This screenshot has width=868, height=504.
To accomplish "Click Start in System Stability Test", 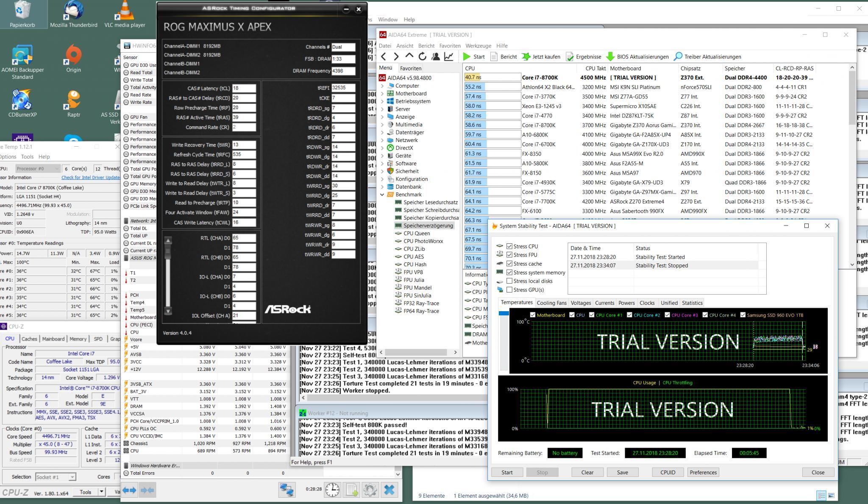I will pos(507,472).
